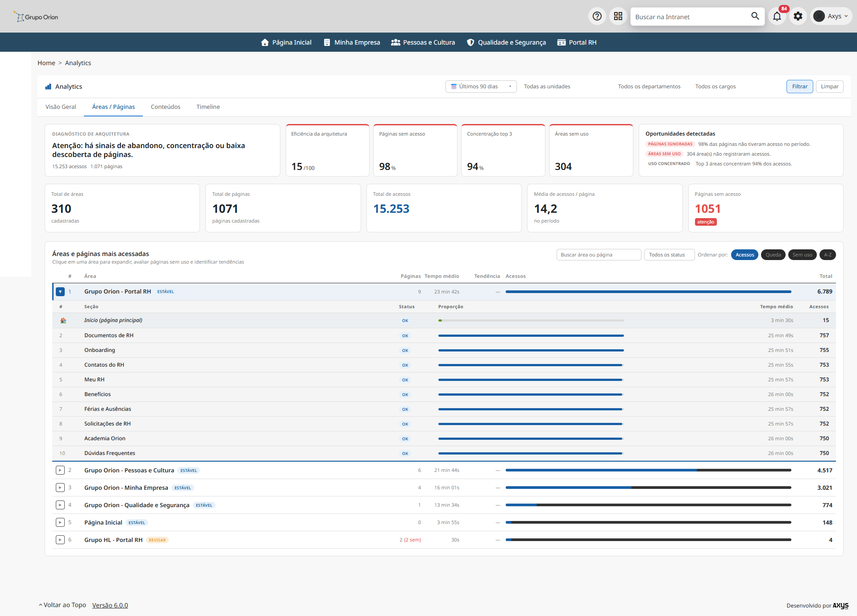This screenshot has width=857, height=616.
Task: Select the Áreas / Páginas tab
Action: click(113, 107)
